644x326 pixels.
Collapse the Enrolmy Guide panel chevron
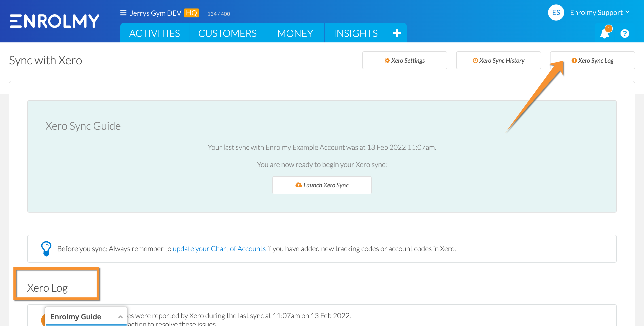120,317
